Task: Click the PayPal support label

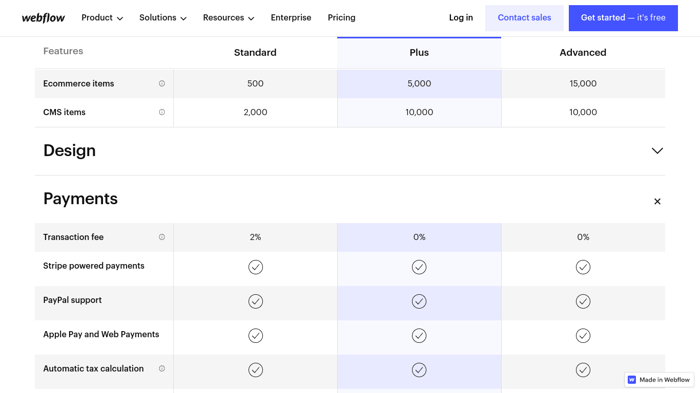Action: click(72, 300)
